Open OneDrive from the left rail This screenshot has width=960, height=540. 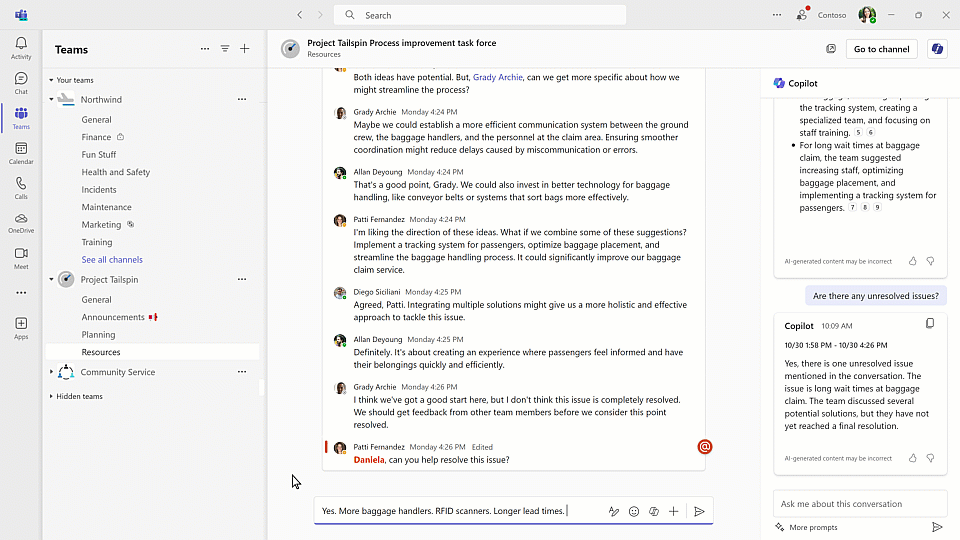coord(21,223)
